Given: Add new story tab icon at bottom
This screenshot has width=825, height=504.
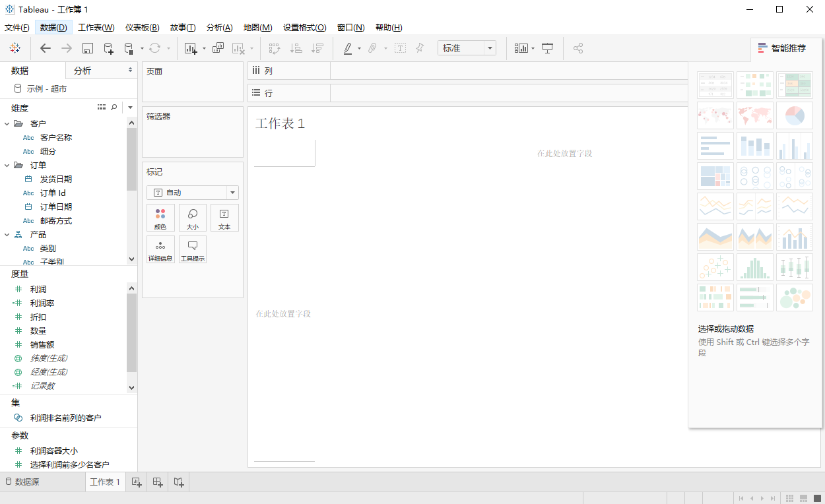Looking at the screenshot, I should point(179,482).
